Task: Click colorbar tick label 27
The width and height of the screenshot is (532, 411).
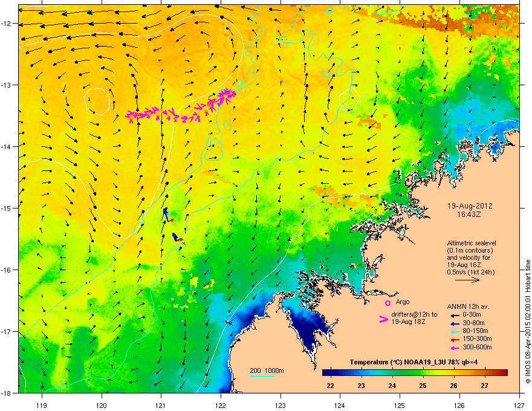Action: (484, 386)
